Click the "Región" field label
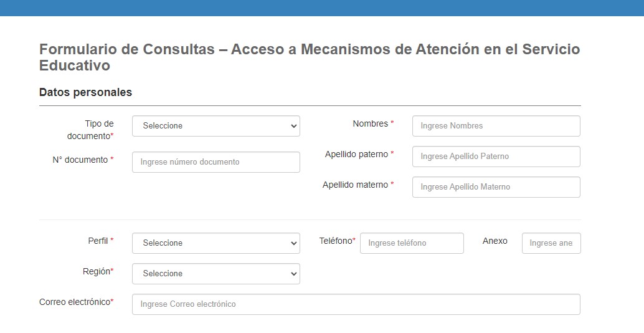This screenshot has height=333, width=644. pos(97,271)
